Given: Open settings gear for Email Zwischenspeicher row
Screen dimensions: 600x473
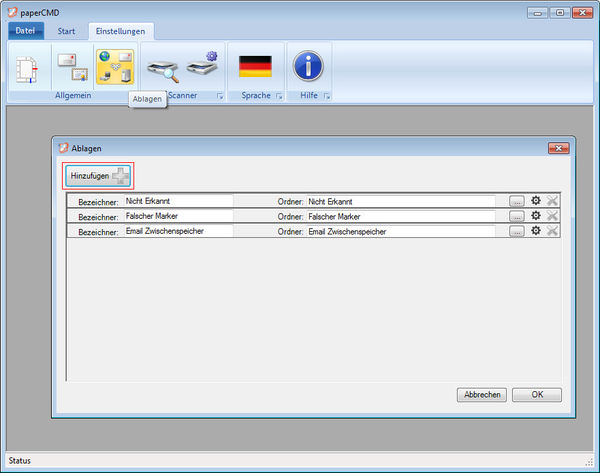Looking at the screenshot, I should 536,230.
